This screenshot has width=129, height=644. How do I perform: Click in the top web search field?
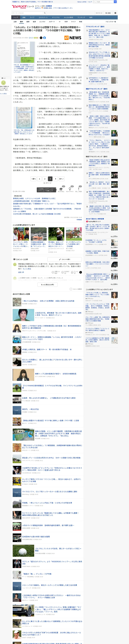pos(103,2)
